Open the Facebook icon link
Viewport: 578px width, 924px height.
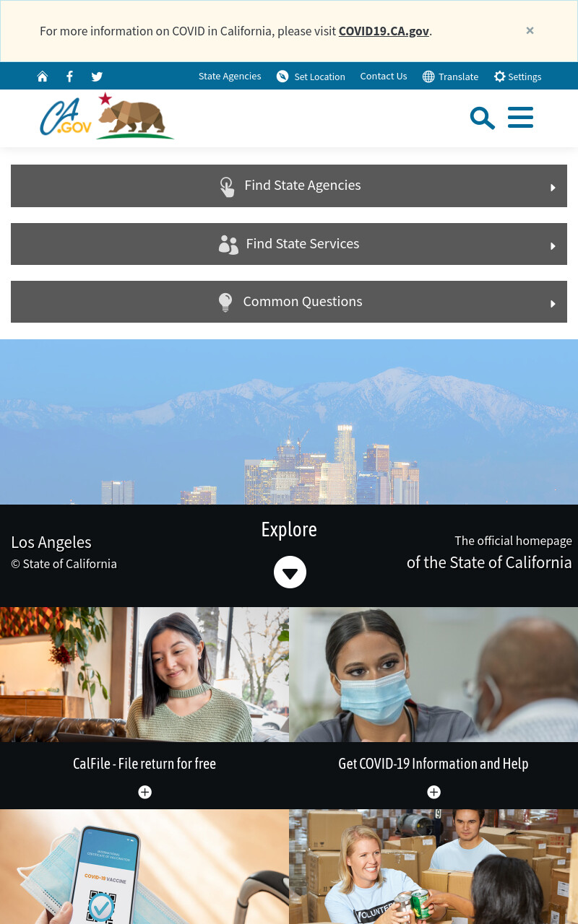[x=69, y=77]
